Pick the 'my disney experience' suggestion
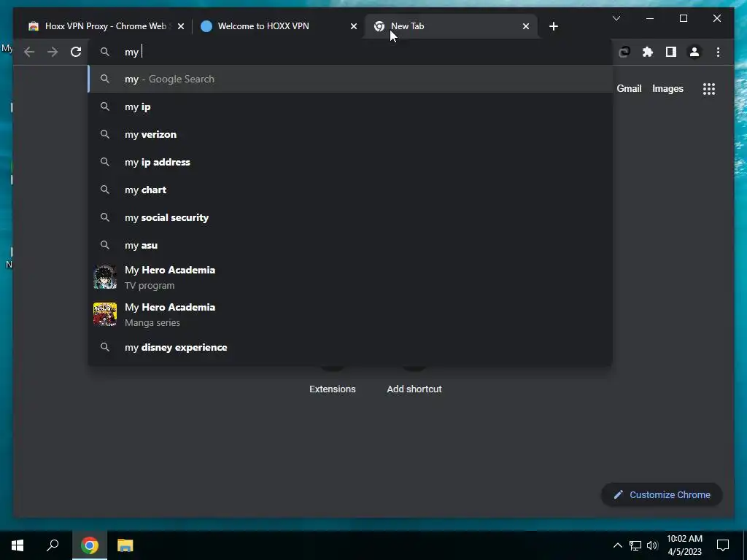Screen dimensions: 747x560 [350, 347]
